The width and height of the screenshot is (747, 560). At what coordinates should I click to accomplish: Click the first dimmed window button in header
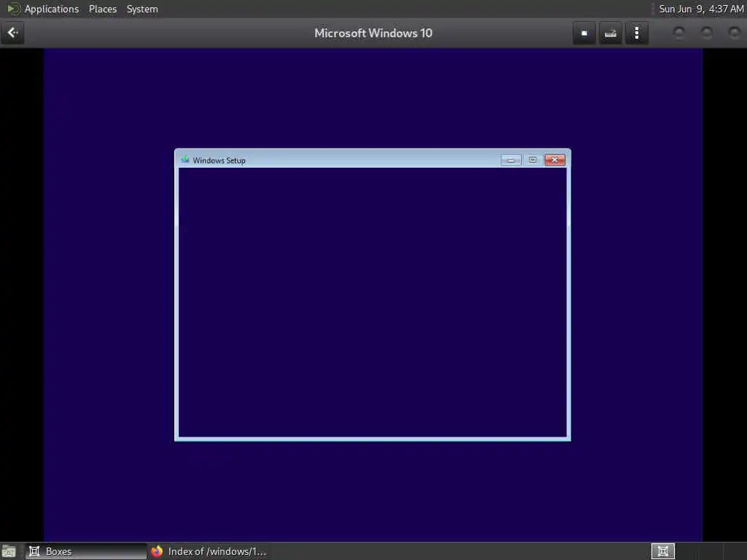pyautogui.click(x=678, y=33)
